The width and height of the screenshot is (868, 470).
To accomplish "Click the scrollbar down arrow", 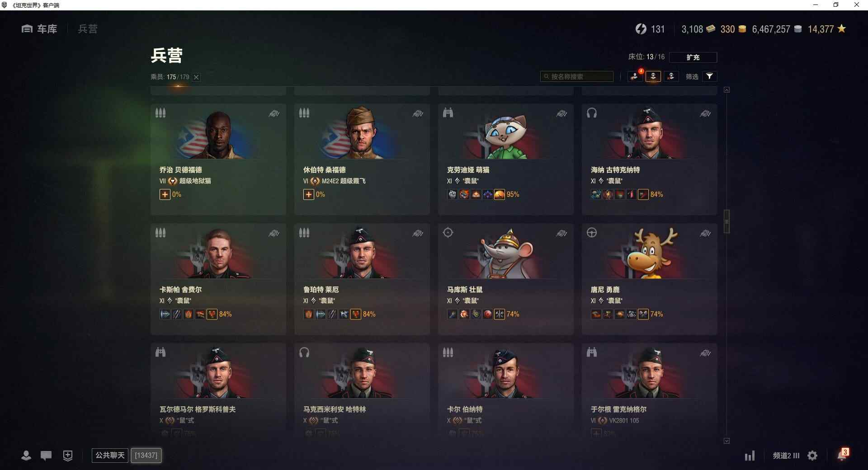I will [x=726, y=441].
